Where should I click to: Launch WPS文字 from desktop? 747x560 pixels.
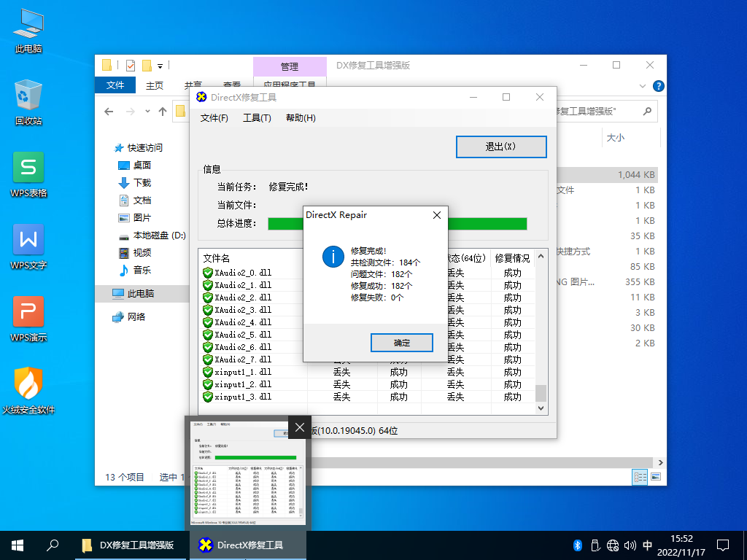[x=28, y=248]
